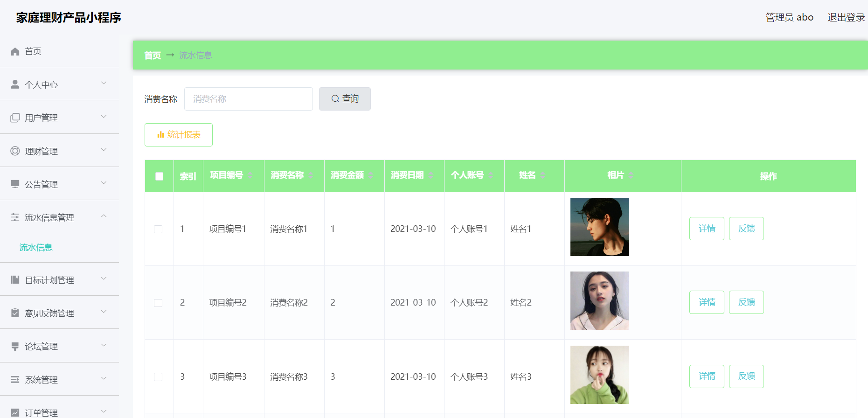Click the 2021-03-10 date in row 项目编号3
Viewport: 868px width, 418px height.
(x=413, y=377)
